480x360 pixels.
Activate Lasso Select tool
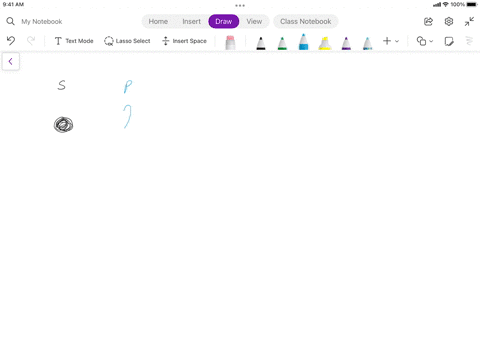pos(127,41)
